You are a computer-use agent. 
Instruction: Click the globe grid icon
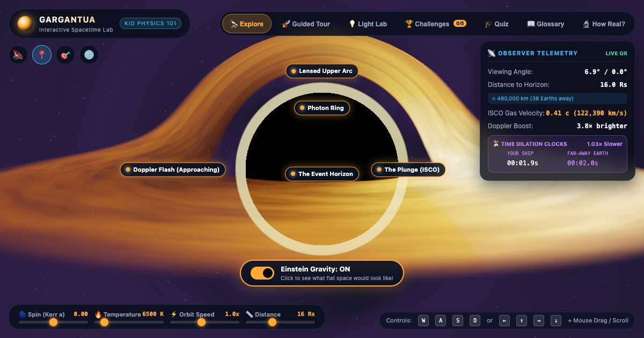89,55
